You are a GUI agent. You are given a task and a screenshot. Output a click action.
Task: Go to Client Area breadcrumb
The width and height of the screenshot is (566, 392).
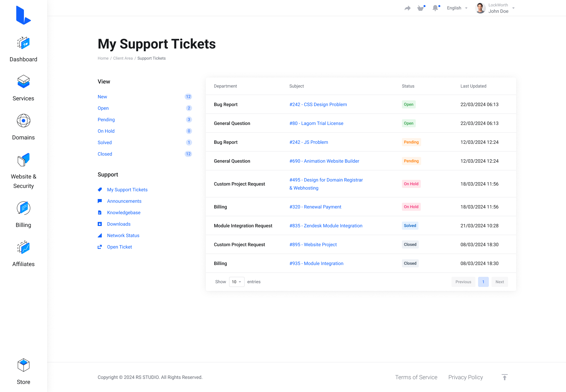click(123, 58)
